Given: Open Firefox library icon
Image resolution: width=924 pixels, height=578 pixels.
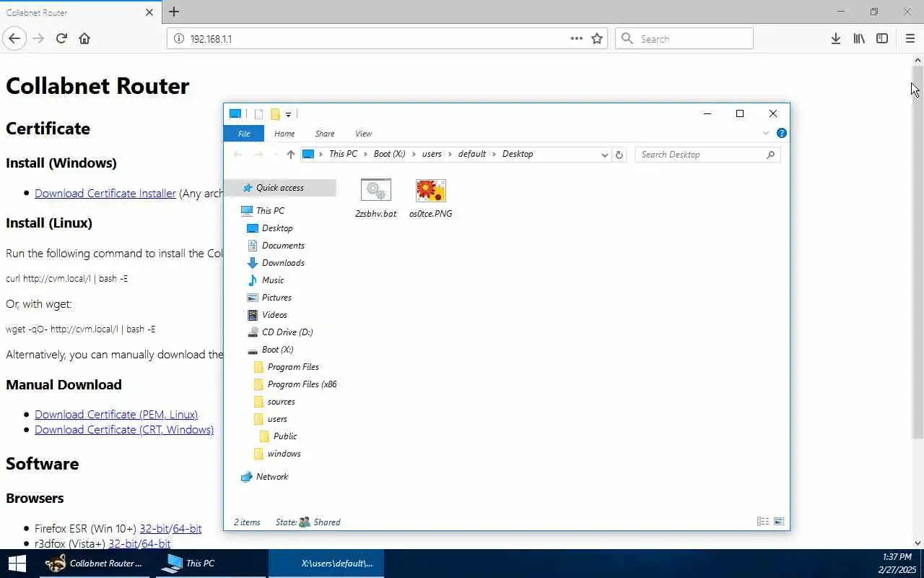Looking at the screenshot, I should click(859, 38).
